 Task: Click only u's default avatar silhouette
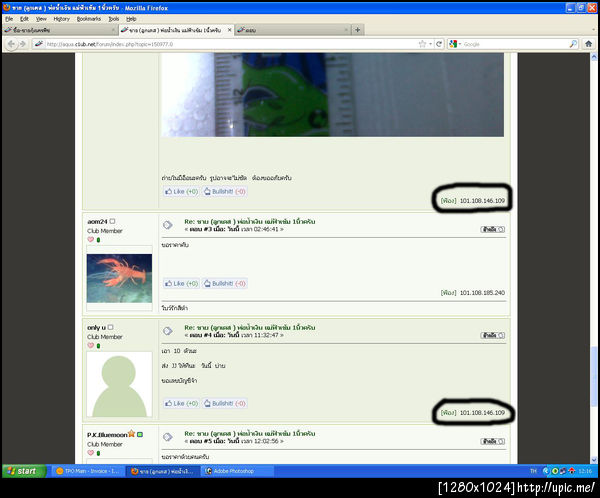[119, 384]
